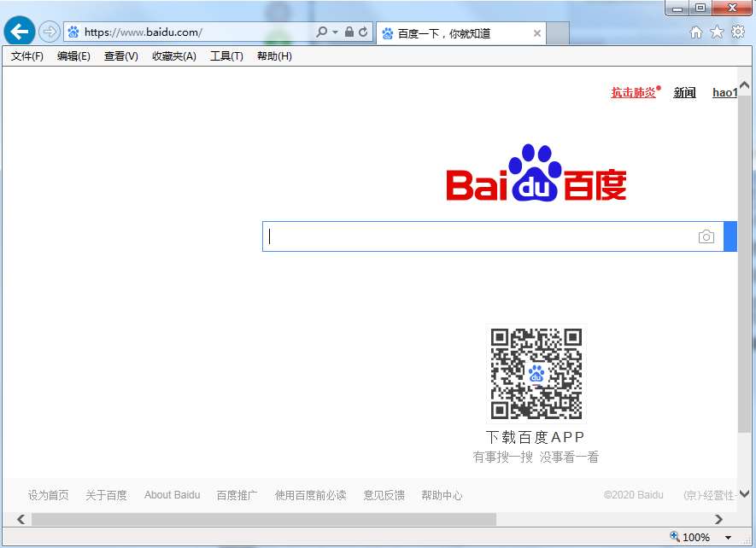756x548 pixels.
Task: Click the horizontal scrollbar thumb
Action: pyautogui.click(x=264, y=519)
